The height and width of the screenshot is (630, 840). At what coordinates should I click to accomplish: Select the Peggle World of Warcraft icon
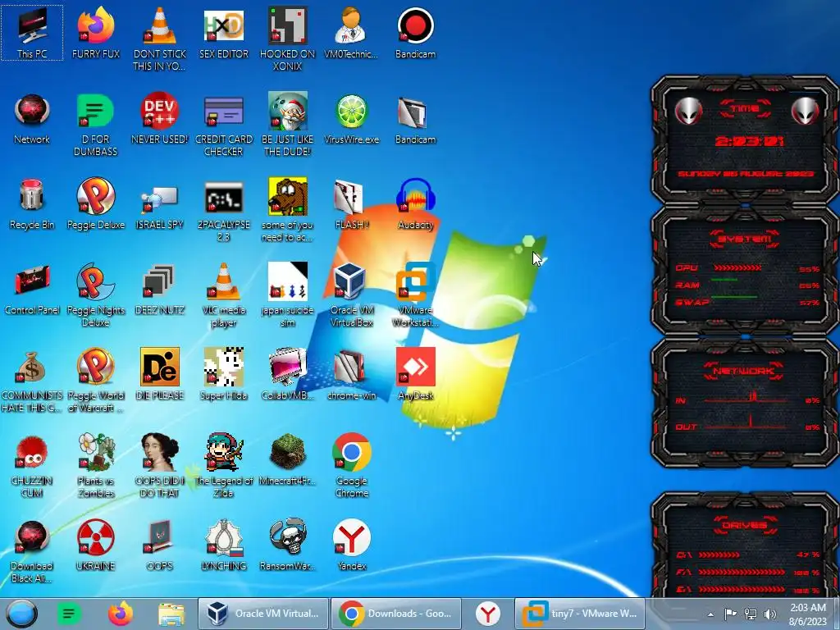96,380
